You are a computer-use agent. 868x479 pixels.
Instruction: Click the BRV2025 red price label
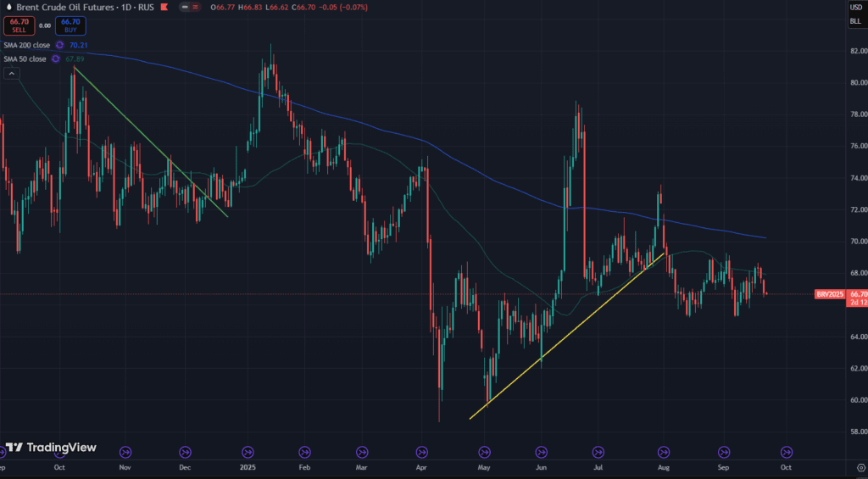point(829,294)
